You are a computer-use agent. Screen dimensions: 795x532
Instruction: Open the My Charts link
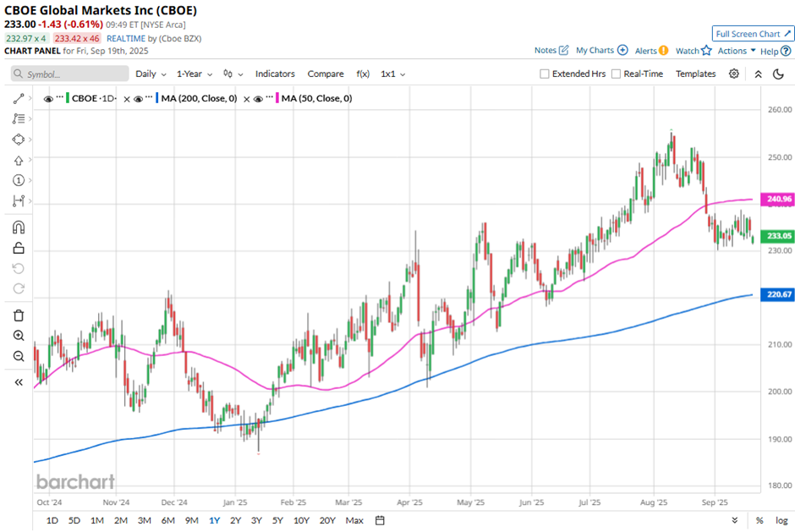coord(601,51)
